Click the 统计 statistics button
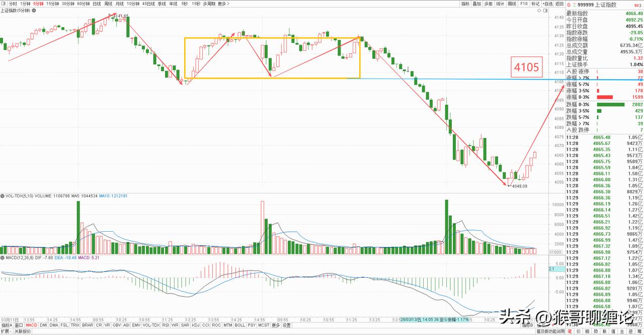644x335 pixels. [x=500, y=4]
